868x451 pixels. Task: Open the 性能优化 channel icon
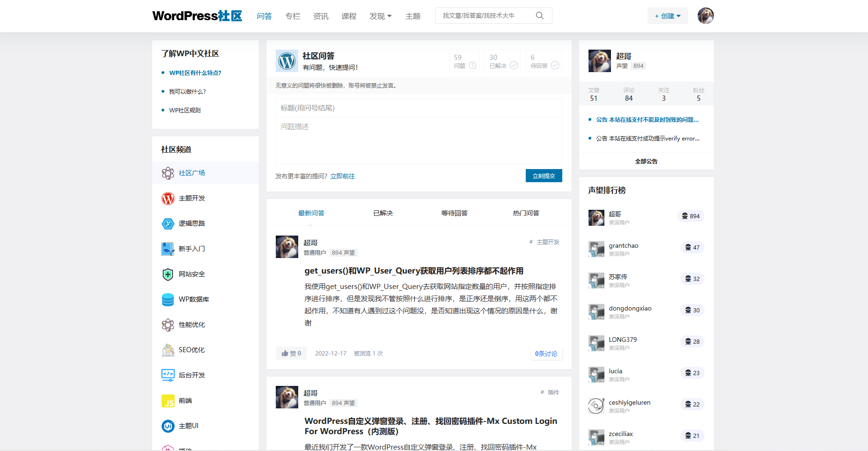coord(168,325)
